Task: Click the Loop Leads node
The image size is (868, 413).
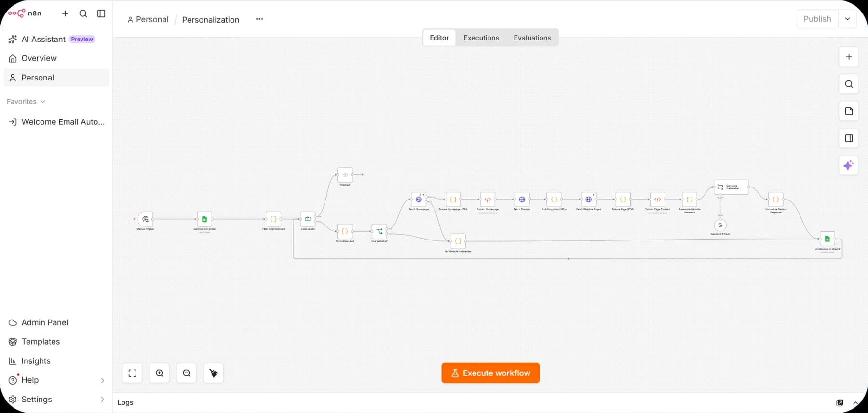Action: point(308,219)
